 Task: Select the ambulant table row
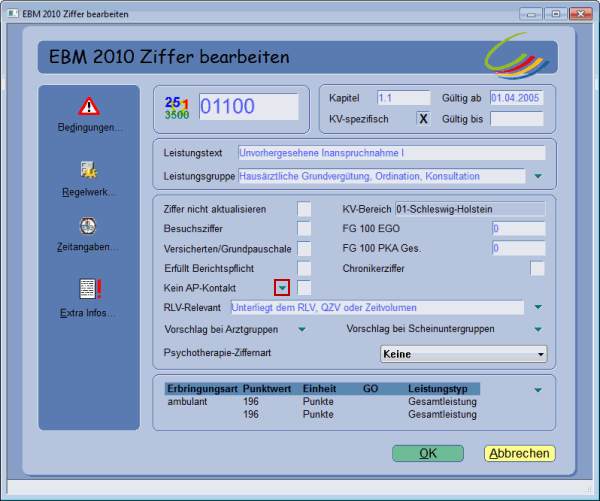click(x=322, y=401)
